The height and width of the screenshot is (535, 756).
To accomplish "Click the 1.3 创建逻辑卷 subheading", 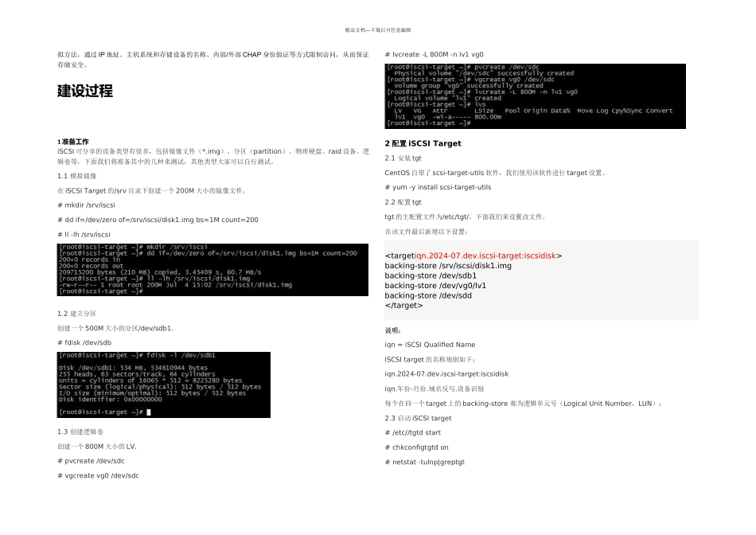I will (x=80, y=432).
